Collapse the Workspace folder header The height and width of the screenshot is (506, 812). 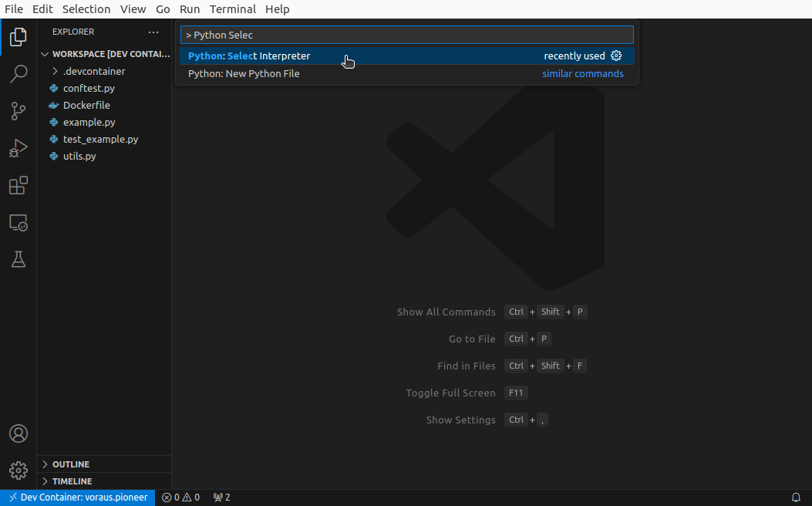108,54
